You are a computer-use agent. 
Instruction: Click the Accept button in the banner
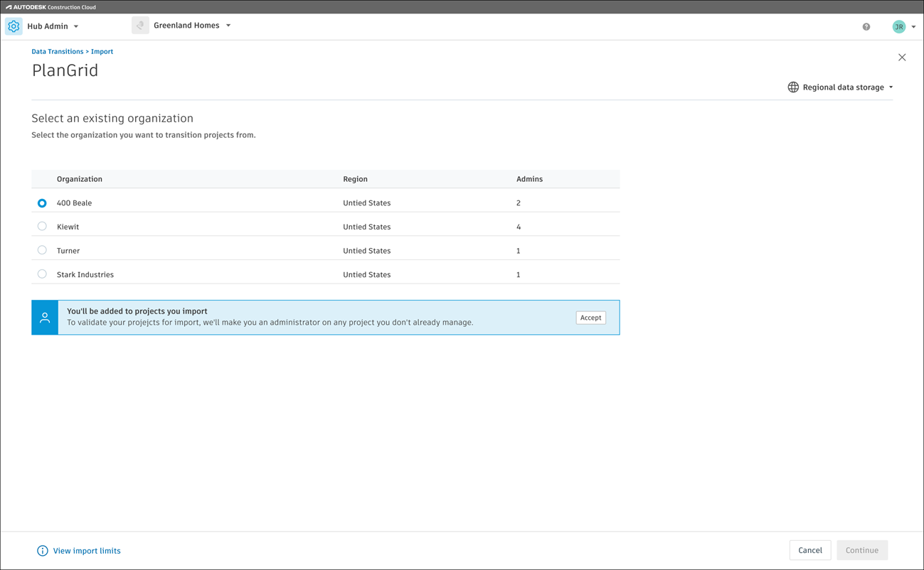[590, 318]
